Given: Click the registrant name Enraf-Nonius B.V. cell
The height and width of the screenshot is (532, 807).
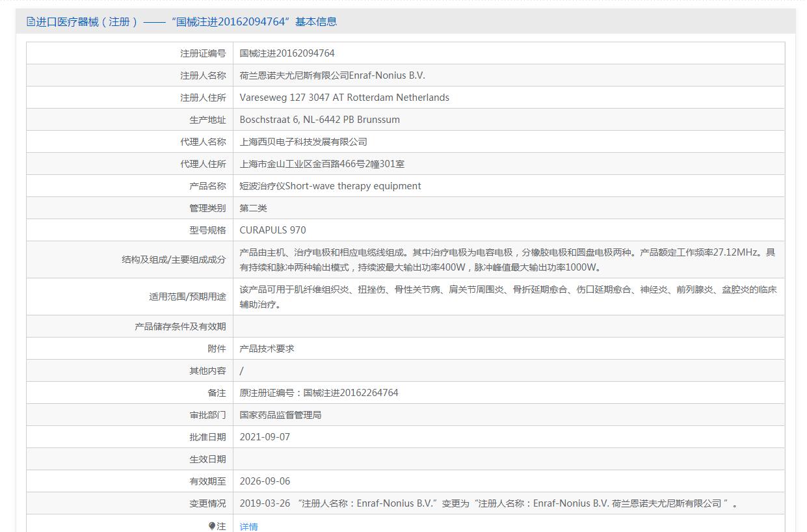Looking at the screenshot, I should click(332, 75).
